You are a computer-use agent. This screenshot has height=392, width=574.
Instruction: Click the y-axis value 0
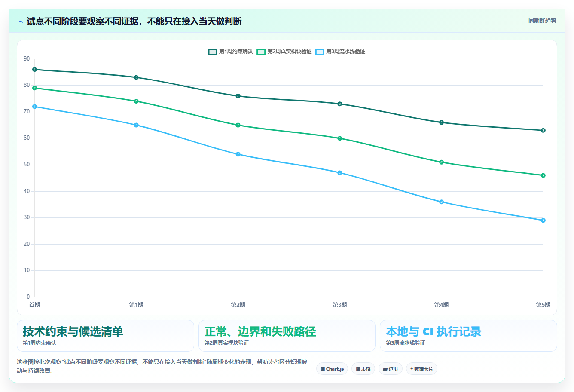click(x=28, y=297)
